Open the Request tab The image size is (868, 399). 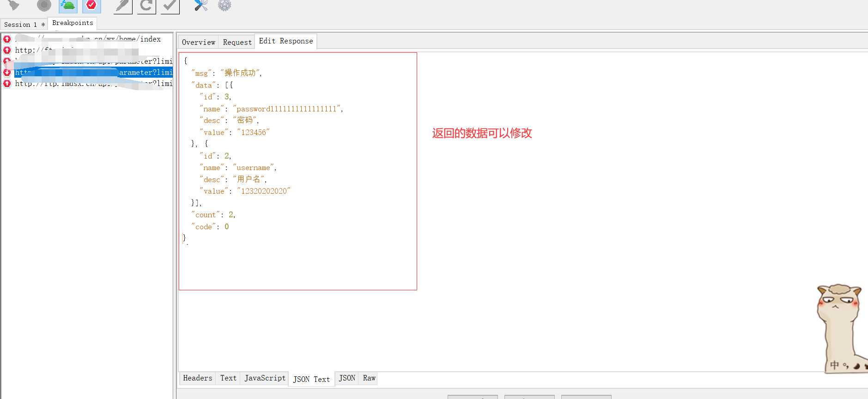point(237,42)
